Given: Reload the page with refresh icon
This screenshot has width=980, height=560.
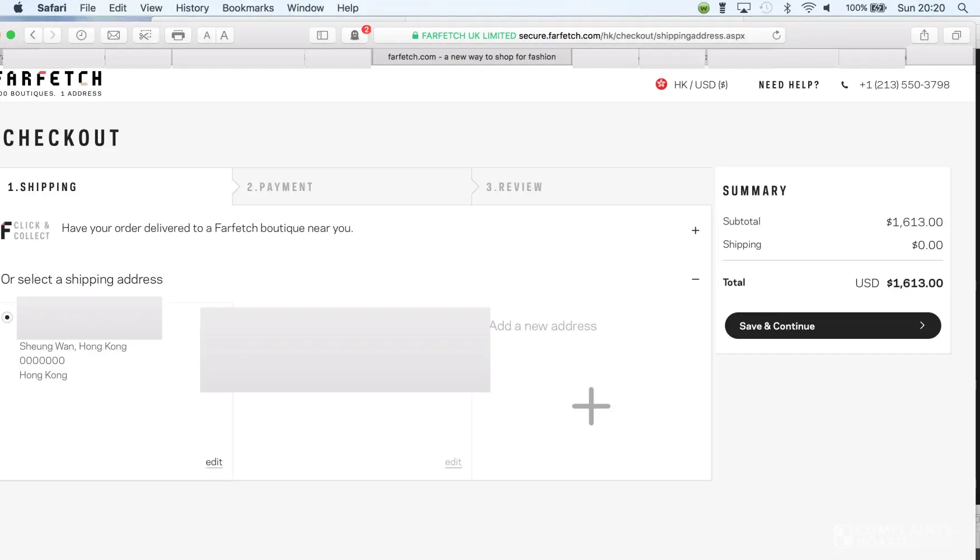Looking at the screenshot, I should point(776,35).
